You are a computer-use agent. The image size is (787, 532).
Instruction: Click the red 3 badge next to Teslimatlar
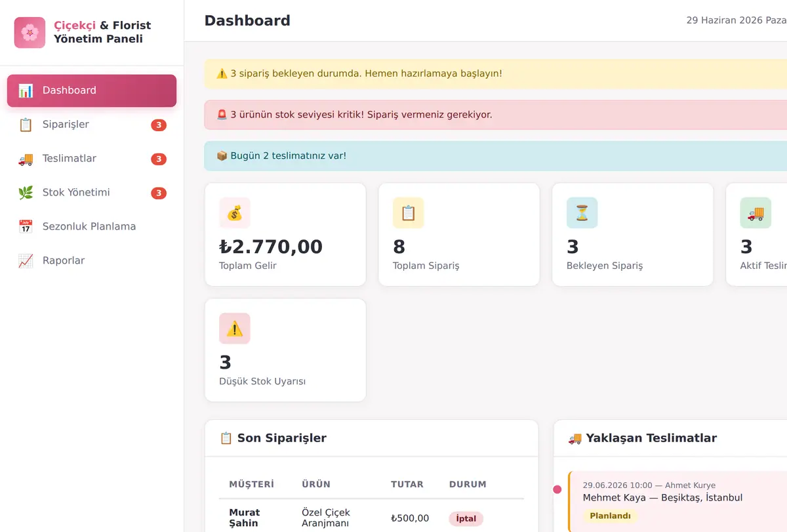(x=159, y=159)
